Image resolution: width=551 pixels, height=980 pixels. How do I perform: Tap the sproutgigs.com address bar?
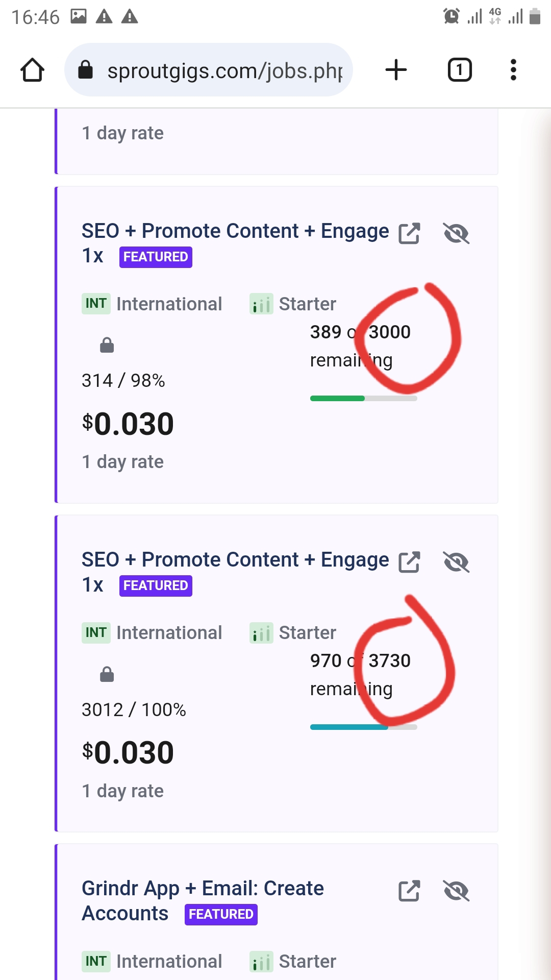click(224, 70)
